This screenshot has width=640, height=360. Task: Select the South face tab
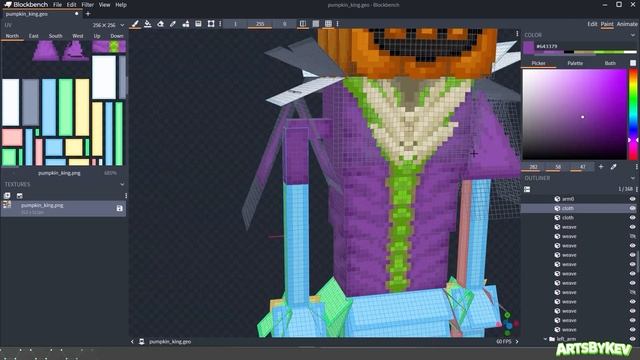tap(56, 36)
